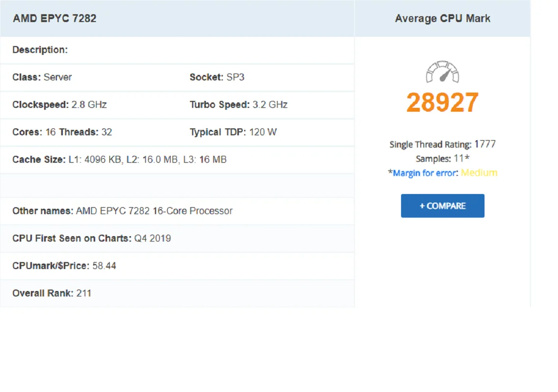558x392 pixels.
Task: Select Single Thread Rating 1777
Action: pyautogui.click(x=442, y=145)
